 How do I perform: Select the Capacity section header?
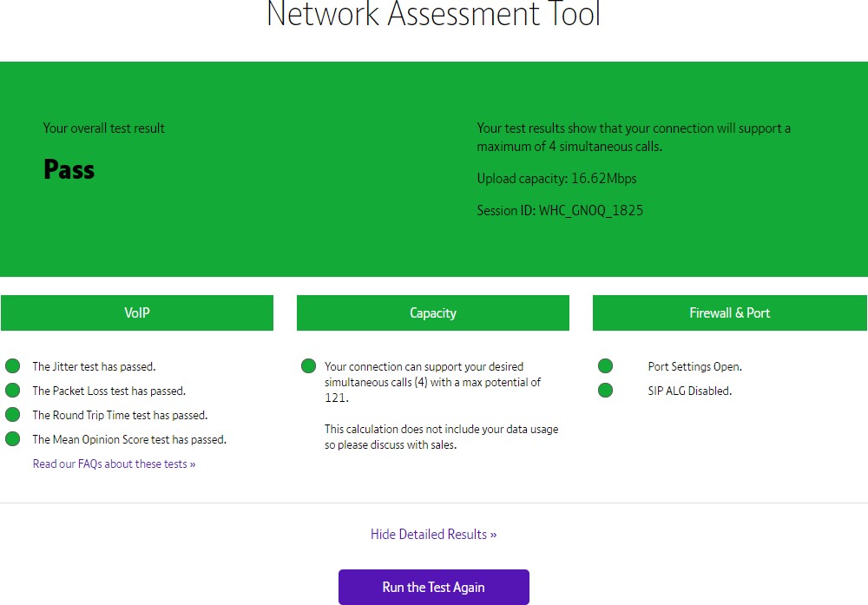tap(433, 312)
